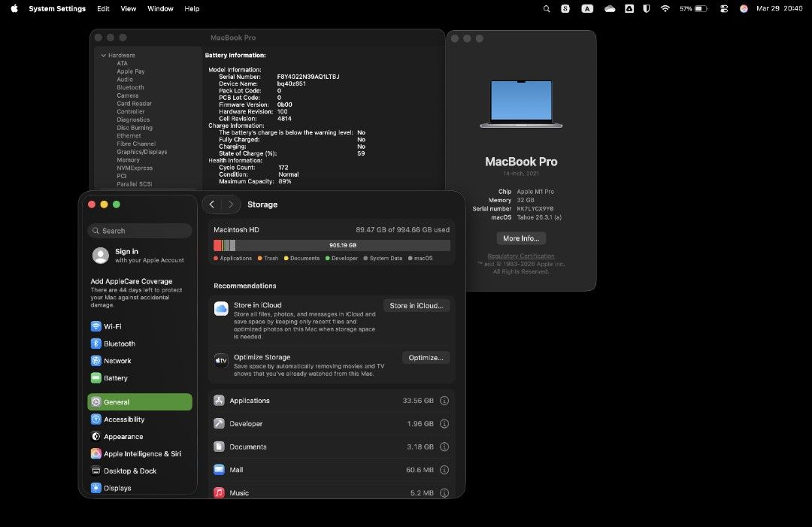Click Add AppleCare Coverage notice
This screenshot has width=812, height=527.
pos(137,292)
